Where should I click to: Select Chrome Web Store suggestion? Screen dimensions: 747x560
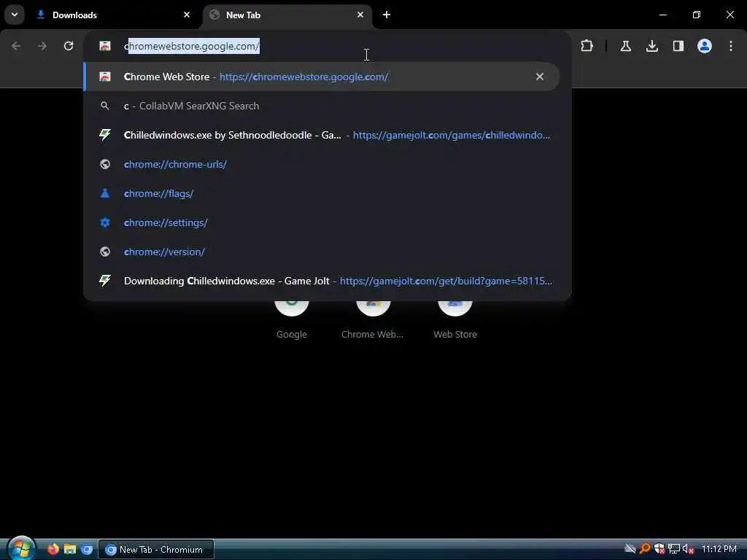[x=322, y=77]
